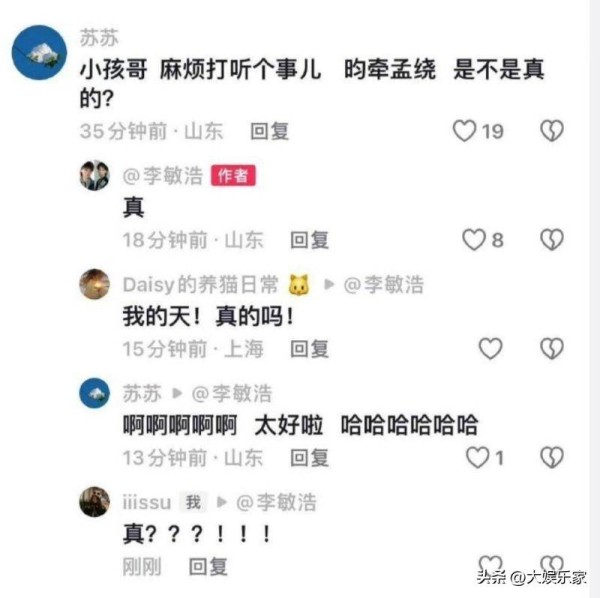Open @李敏浩 mention in Daisy's reply
Viewport: 600px width, 598px height.
(x=383, y=285)
